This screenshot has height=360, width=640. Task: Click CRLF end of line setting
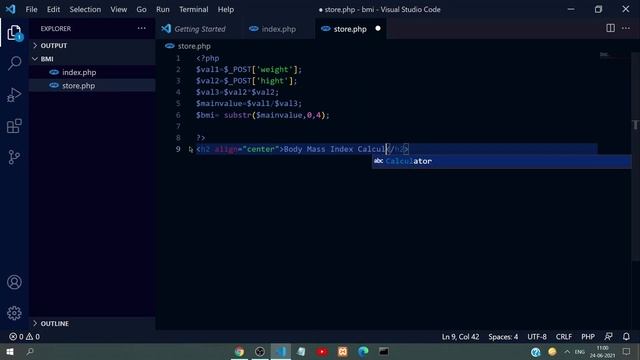(563, 337)
